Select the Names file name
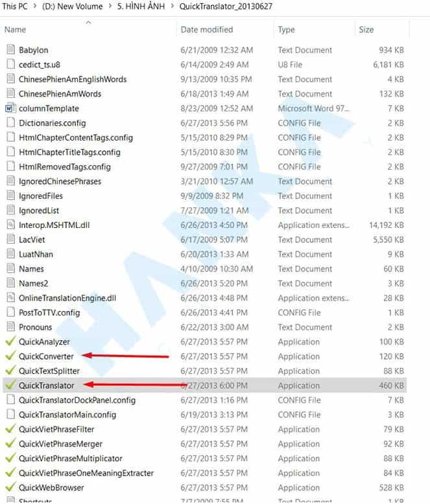430x504 pixels. pyautogui.click(x=31, y=269)
